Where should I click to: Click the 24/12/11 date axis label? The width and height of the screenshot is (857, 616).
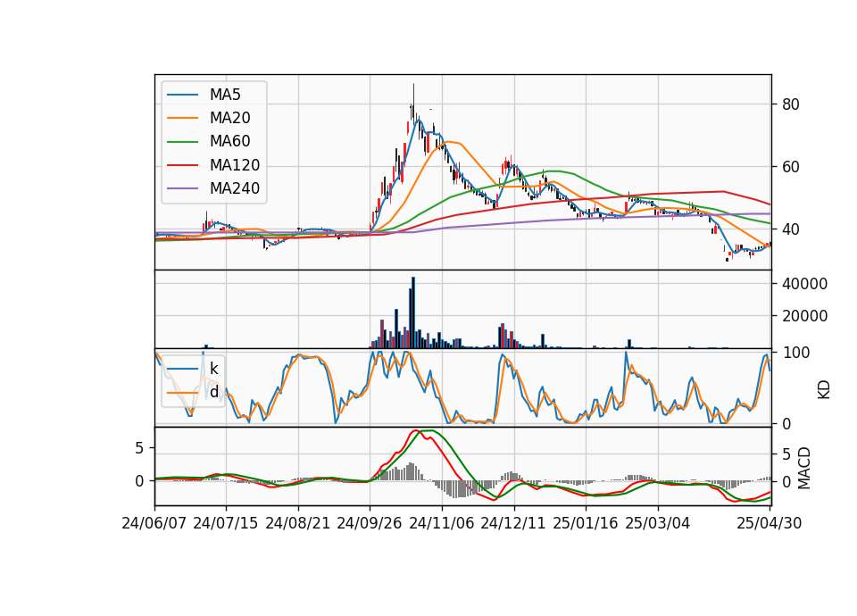(514, 523)
